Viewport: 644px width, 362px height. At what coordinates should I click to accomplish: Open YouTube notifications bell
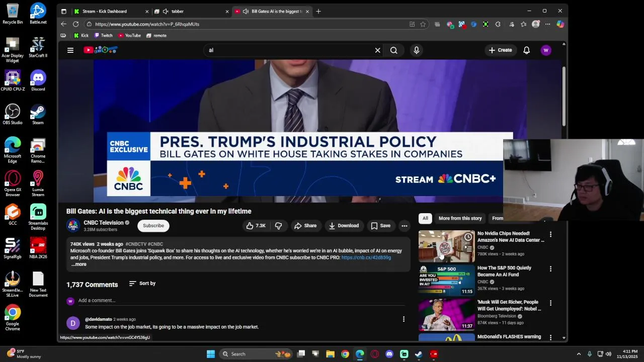[x=526, y=50]
